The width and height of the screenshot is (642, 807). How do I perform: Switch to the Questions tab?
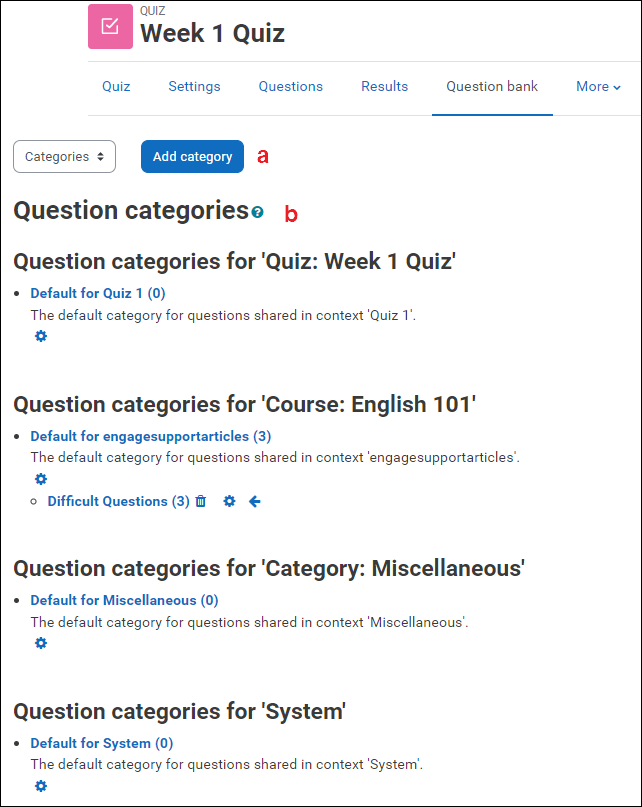click(290, 87)
